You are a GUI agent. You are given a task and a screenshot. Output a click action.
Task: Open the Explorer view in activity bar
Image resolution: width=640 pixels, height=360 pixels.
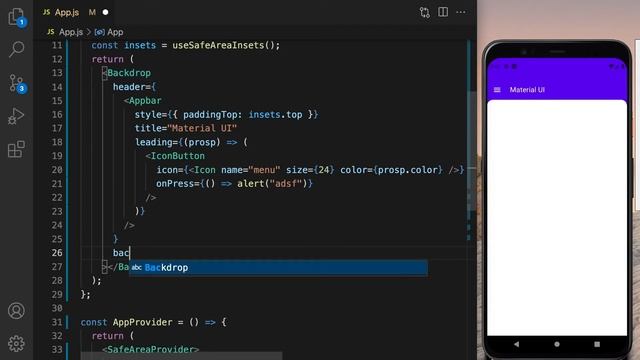coord(16,17)
